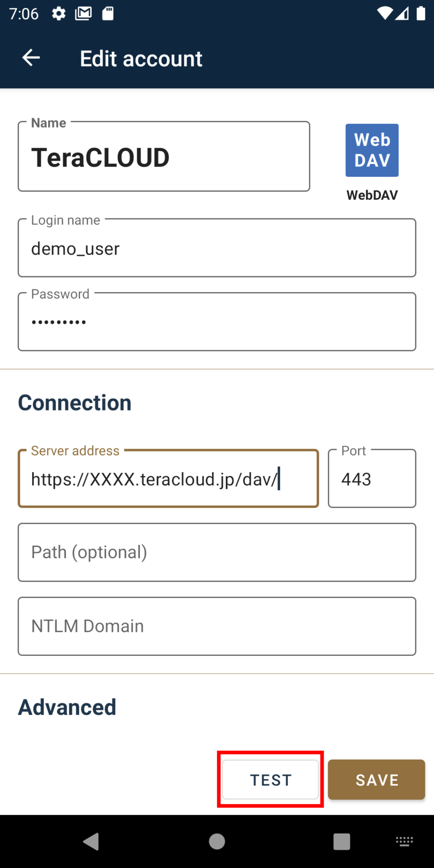
Task: Tap the SD card status icon
Action: tap(108, 13)
